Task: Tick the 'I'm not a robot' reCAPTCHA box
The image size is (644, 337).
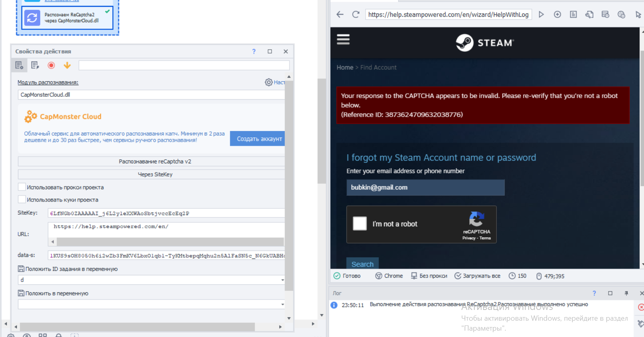Action: (x=360, y=223)
